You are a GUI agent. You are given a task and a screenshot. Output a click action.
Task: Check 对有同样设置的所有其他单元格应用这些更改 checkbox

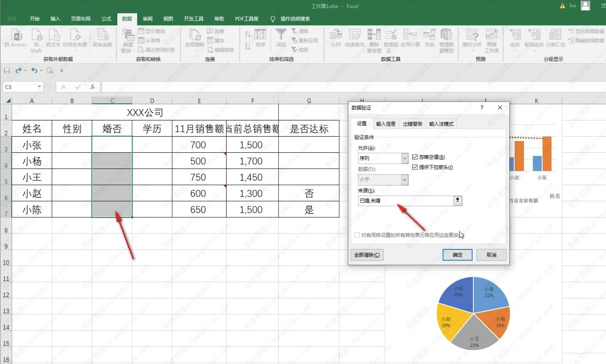357,235
